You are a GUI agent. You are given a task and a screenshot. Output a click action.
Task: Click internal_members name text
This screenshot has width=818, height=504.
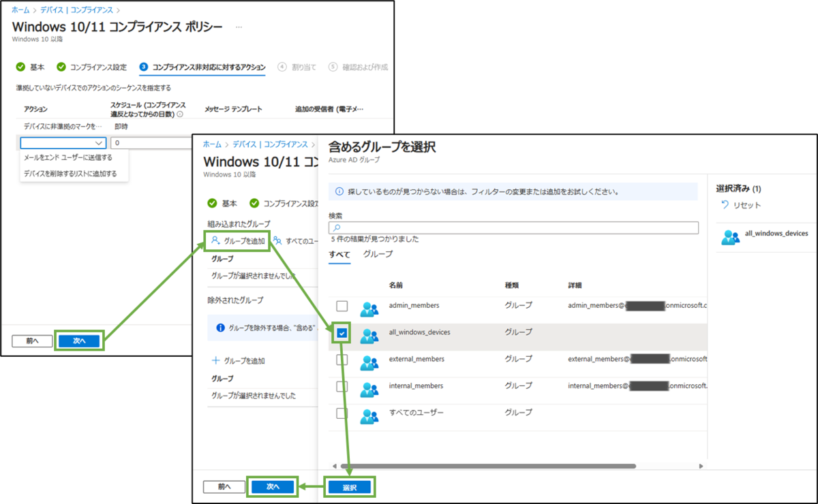point(416,385)
